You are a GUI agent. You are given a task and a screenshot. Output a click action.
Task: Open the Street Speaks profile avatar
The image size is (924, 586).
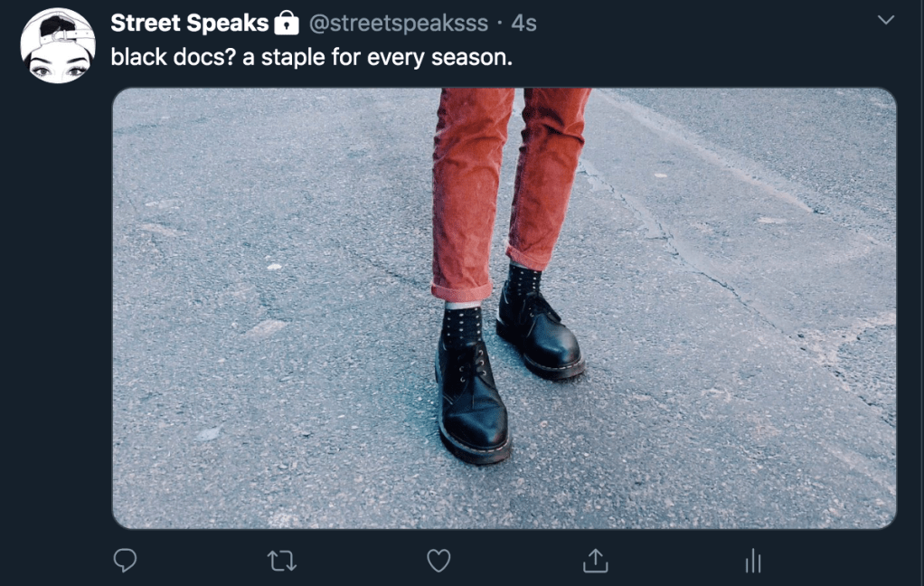tap(58, 45)
